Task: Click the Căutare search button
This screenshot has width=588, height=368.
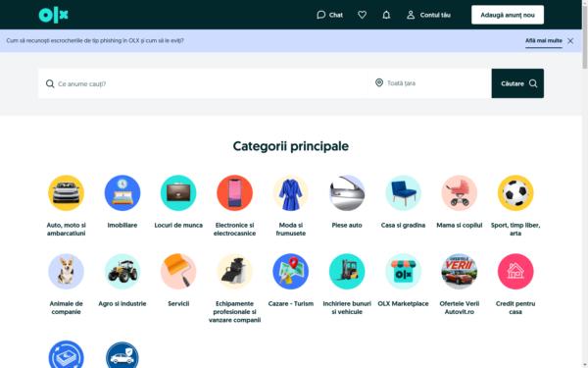Action: (x=517, y=83)
